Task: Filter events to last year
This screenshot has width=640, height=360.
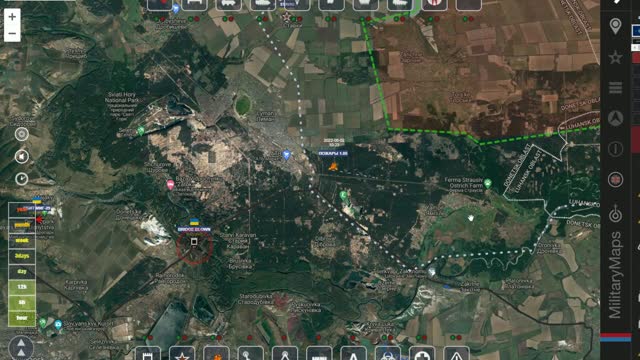Action: click(x=22, y=209)
